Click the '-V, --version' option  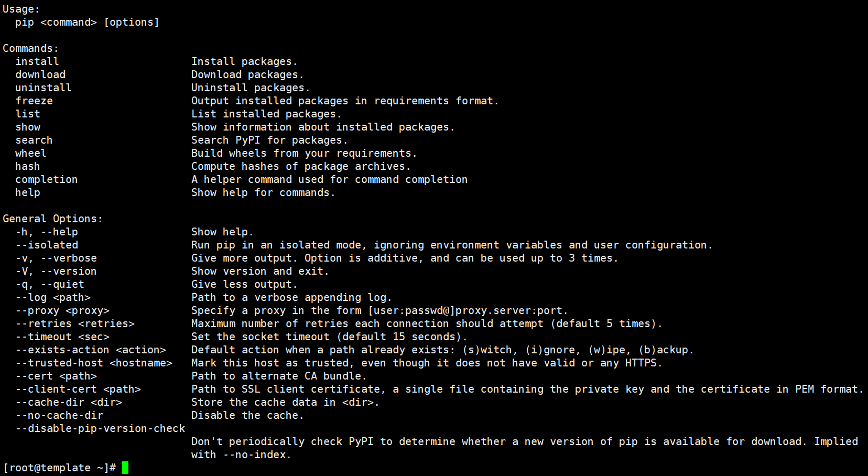[56, 271]
